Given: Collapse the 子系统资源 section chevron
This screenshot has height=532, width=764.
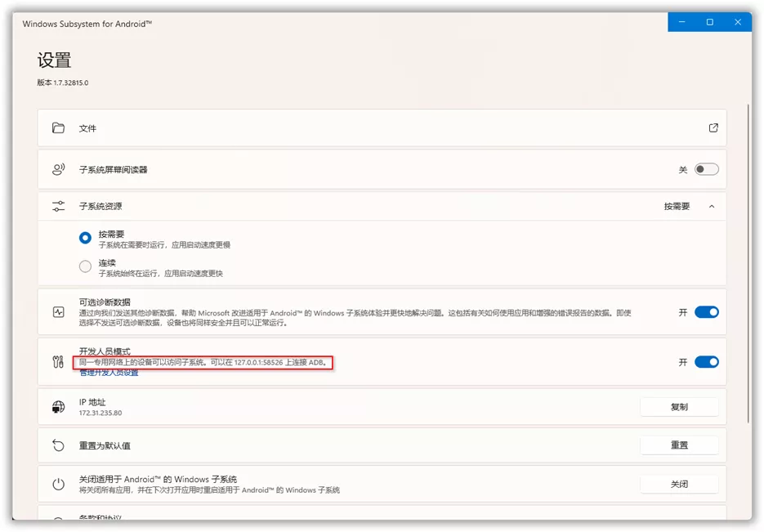Looking at the screenshot, I should pyautogui.click(x=712, y=207).
